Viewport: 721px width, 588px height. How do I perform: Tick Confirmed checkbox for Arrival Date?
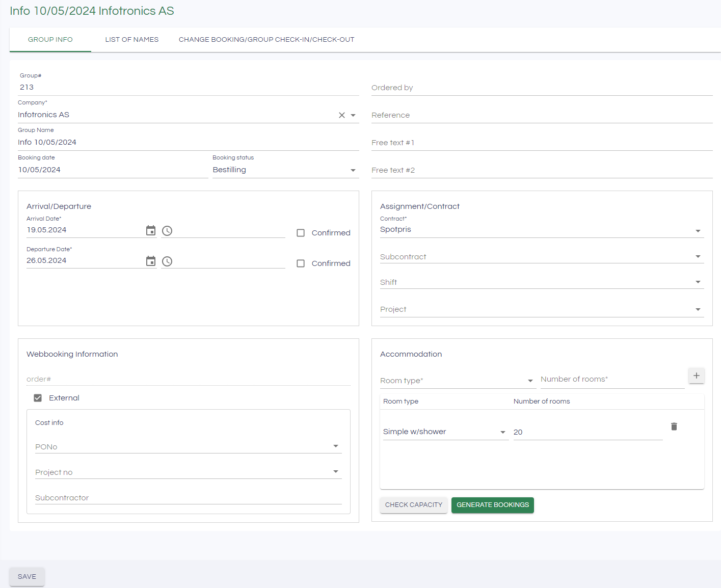pos(301,233)
